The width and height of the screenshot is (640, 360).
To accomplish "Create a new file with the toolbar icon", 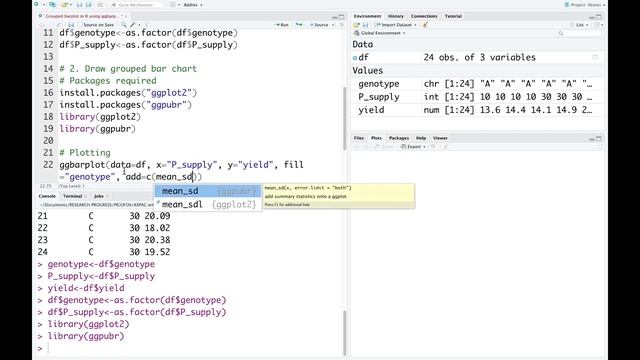I will coord(36,4).
